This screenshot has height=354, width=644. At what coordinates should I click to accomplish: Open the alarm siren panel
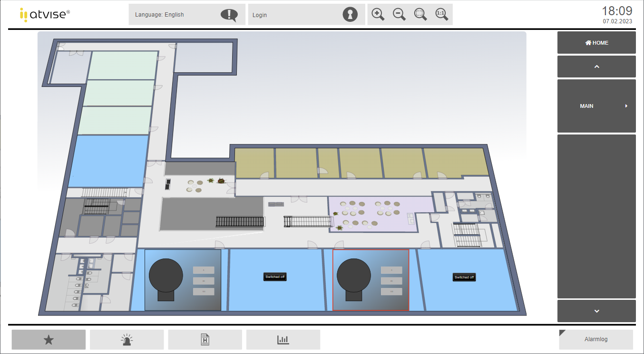click(x=127, y=339)
